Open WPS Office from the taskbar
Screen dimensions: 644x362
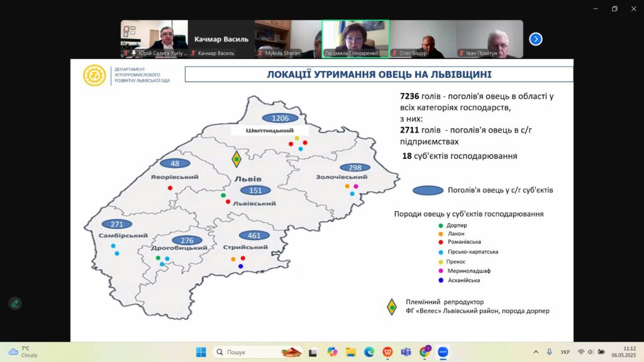pyautogui.click(x=387, y=352)
